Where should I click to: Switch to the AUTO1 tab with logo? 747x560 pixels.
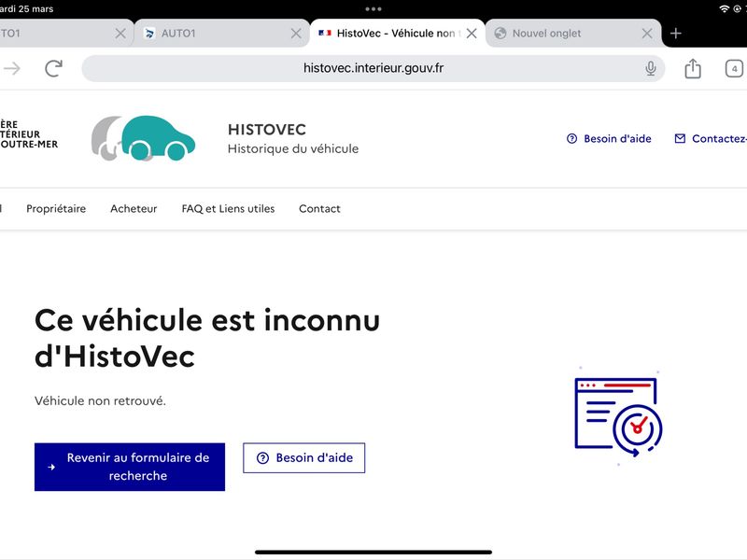tap(222, 34)
